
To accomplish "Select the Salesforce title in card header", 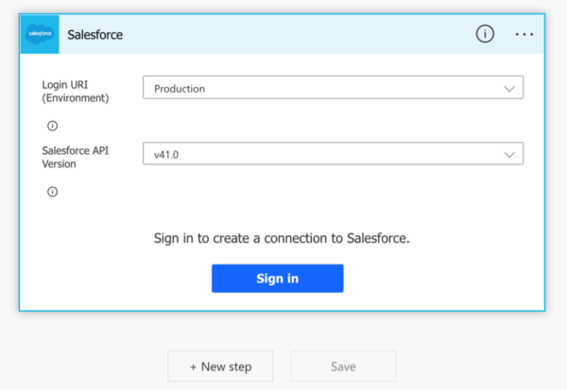I will pyautogui.click(x=94, y=35).
